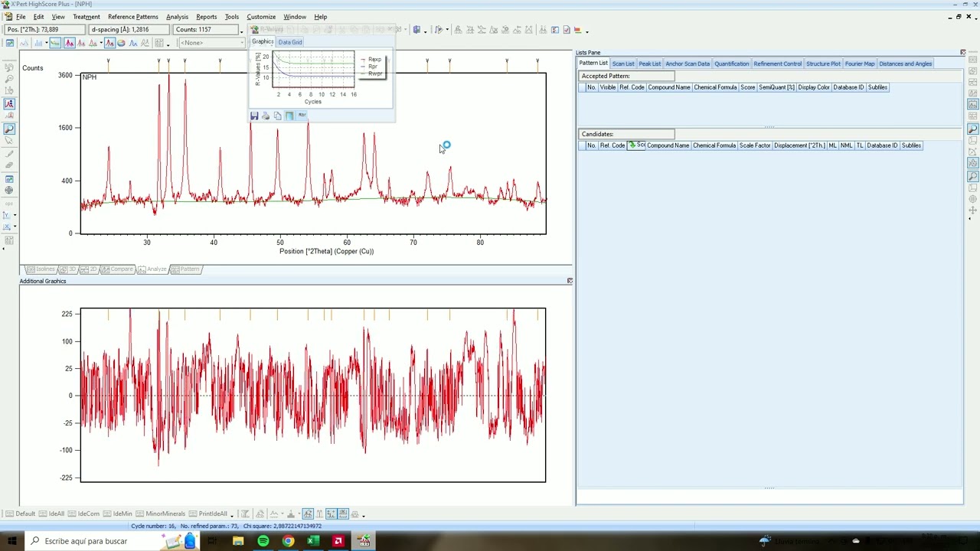980x551 pixels.
Task: Click the print icon in R-Values popup
Action: tap(266, 116)
